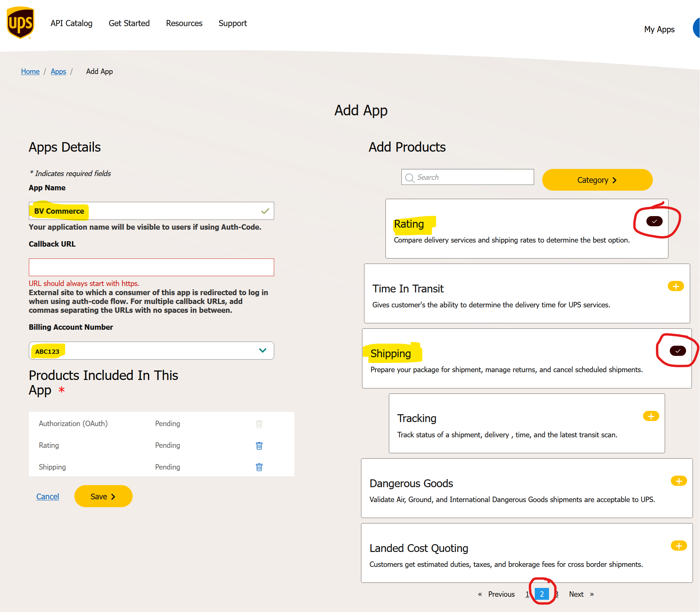The width and height of the screenshot is (700, 612).
Task: Click the Landed Cost Quoting title
Action: coord(419,548)
